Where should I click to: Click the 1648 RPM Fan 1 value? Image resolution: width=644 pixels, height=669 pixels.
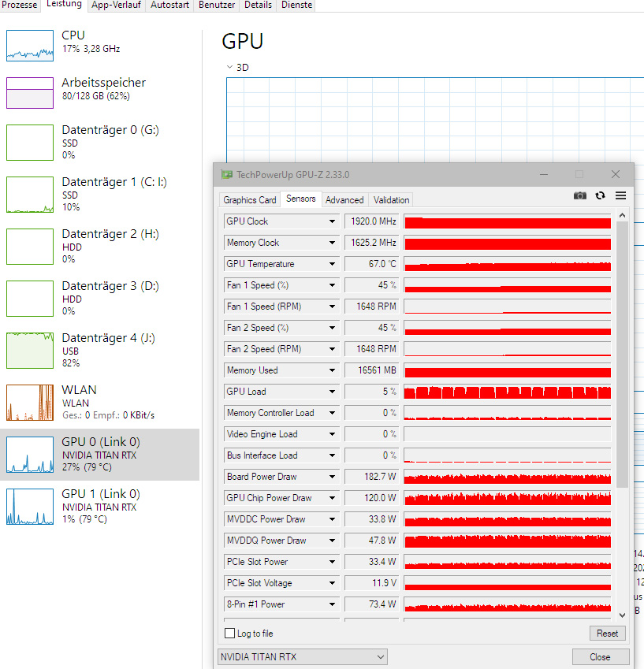pos(372,307)
